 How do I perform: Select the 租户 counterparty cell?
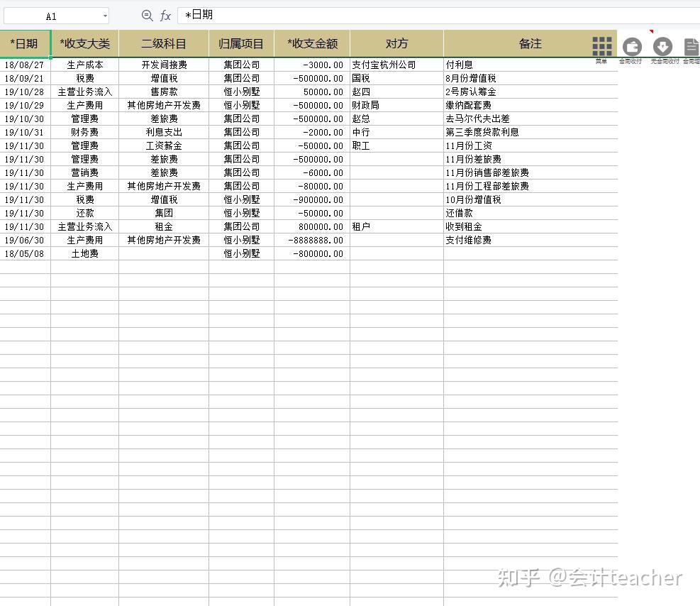click(x=397, y=226)
